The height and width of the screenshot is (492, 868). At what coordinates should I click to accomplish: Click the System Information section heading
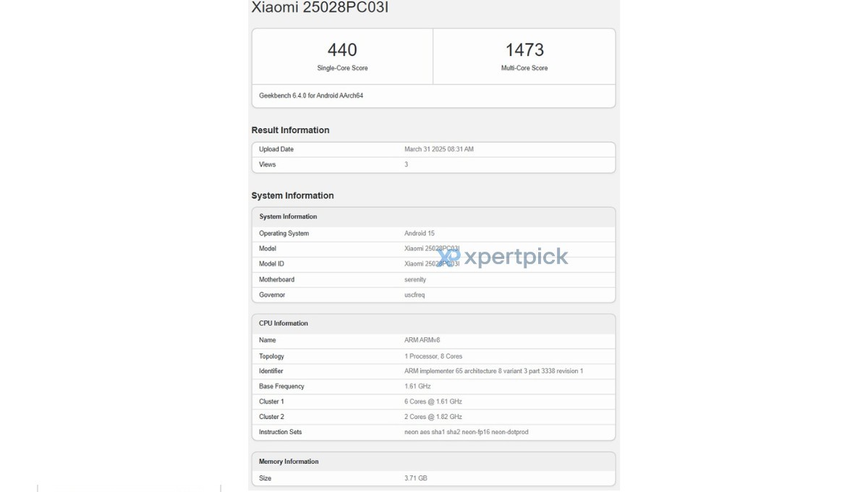click(x=292, y=196)
